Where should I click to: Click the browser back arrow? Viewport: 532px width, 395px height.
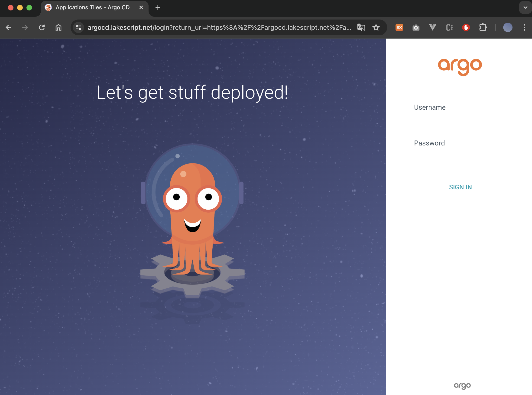point(9,27)
